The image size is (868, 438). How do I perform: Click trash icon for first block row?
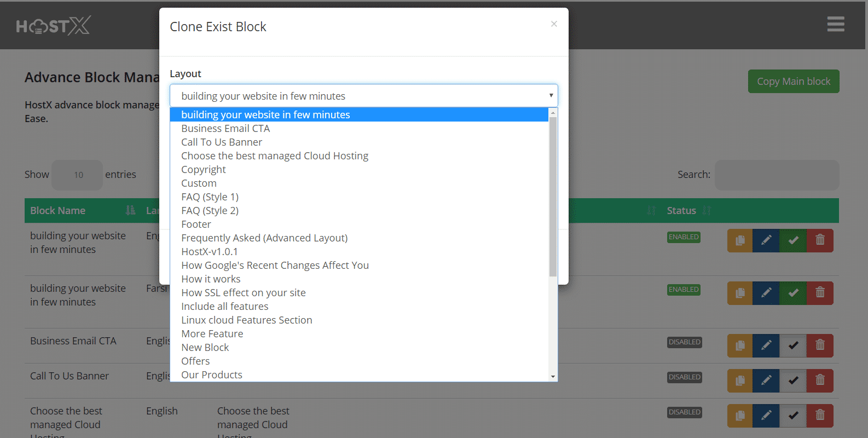[820, 240]
